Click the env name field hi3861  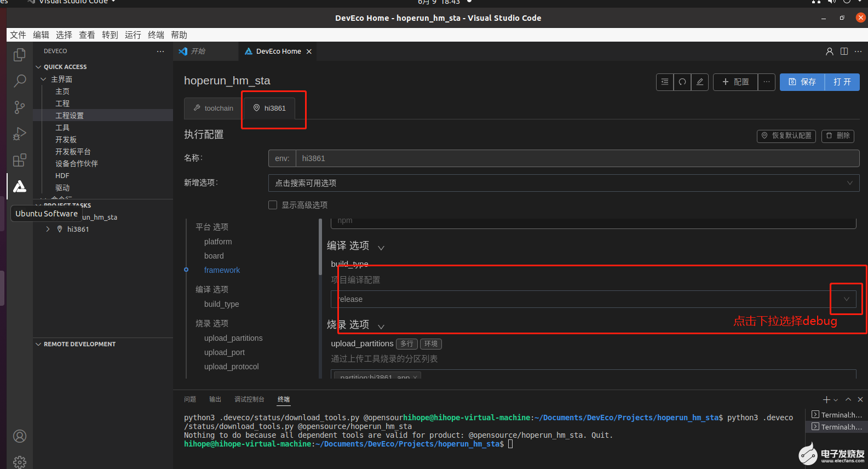pos(578,158)
